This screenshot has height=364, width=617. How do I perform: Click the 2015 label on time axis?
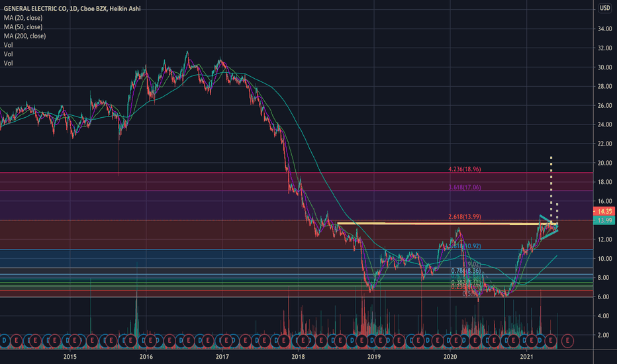pyautogui.click(x=70, y=357)
